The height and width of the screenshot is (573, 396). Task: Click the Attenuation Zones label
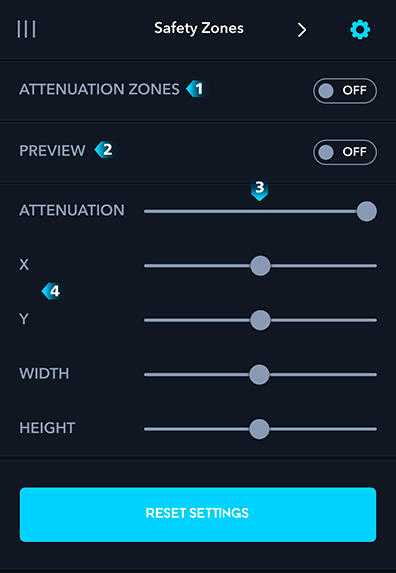(x=99, y=89)
